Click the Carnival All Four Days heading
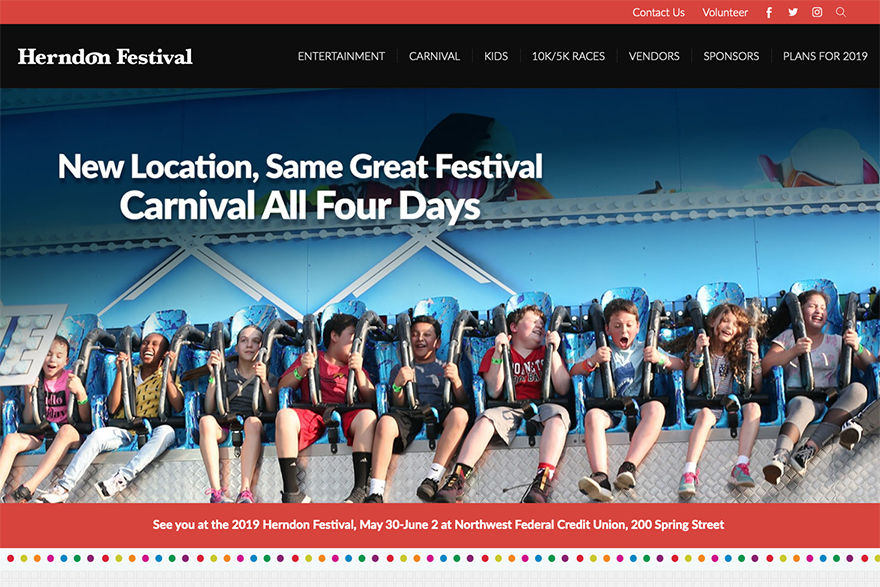This screenshot has height=587, width=880. (x=300, y=206)
